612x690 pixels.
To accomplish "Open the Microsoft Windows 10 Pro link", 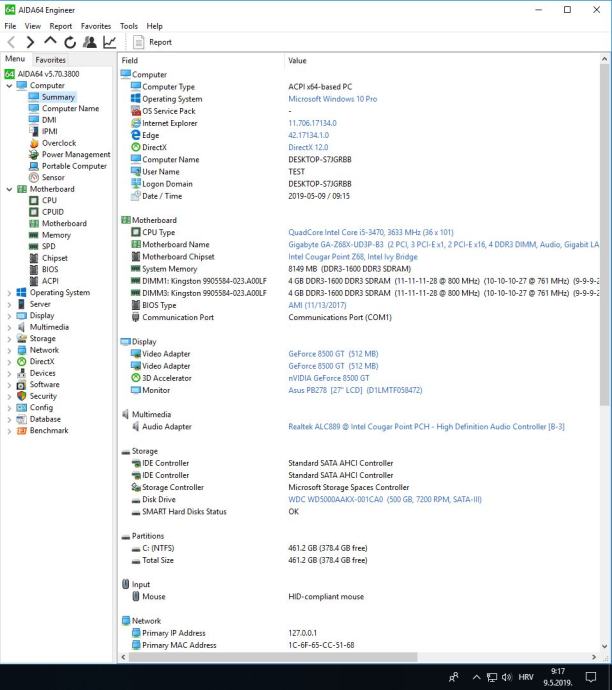I will click(333, 99).
